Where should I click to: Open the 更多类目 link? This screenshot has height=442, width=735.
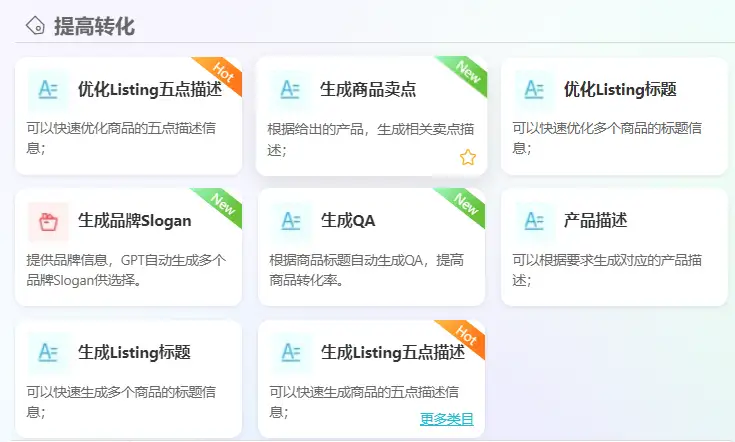[x=447, y=419]
